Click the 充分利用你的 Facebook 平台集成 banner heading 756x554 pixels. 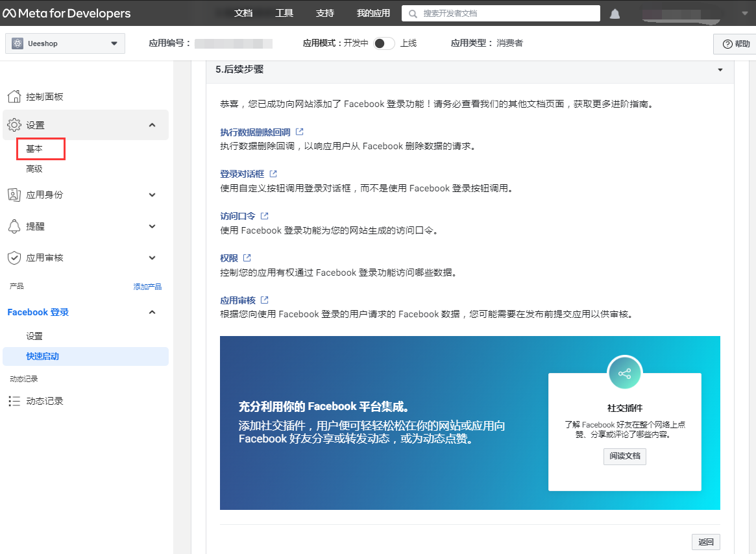click(324, 407)
